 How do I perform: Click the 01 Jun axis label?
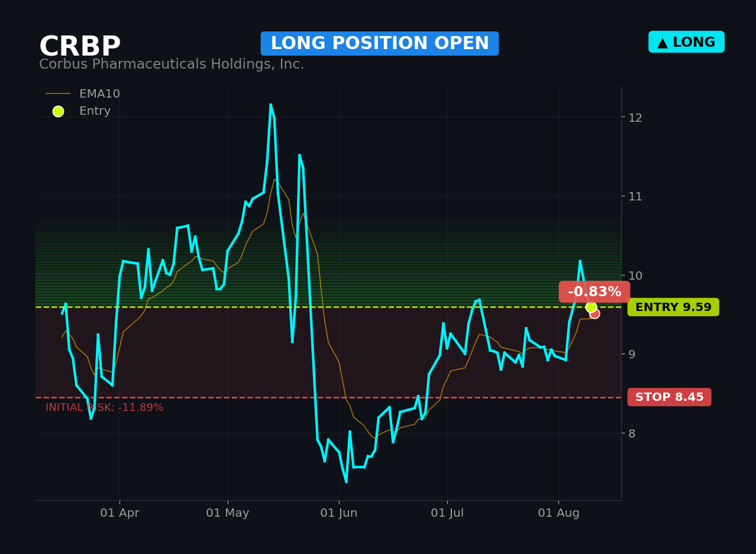339,513
